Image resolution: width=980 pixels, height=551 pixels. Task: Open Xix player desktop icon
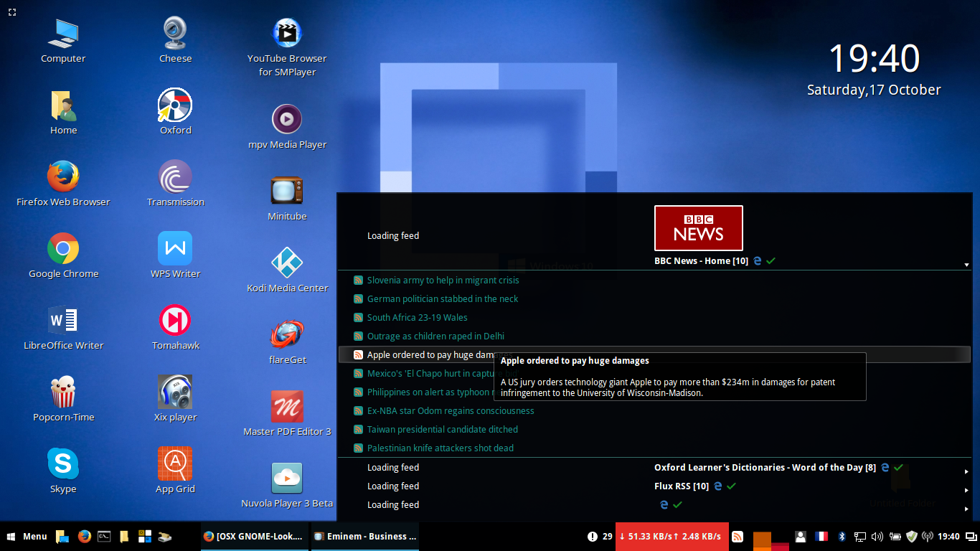[175, 400]
